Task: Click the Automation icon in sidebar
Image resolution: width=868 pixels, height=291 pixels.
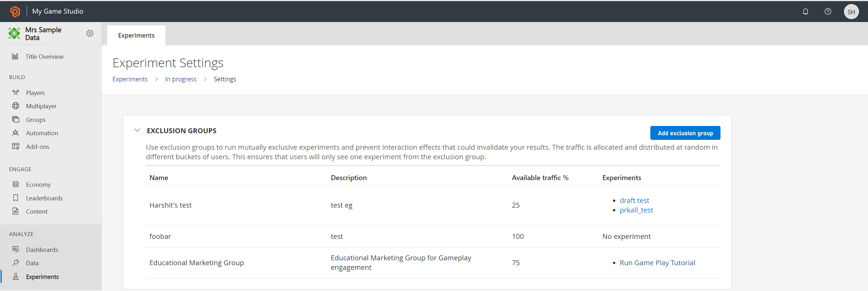Action: point(15,133)
